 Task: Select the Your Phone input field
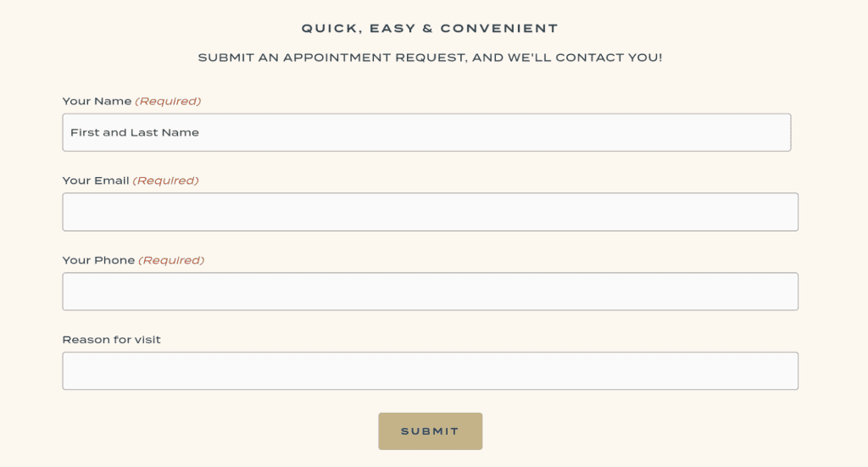(x=430, y=292)
